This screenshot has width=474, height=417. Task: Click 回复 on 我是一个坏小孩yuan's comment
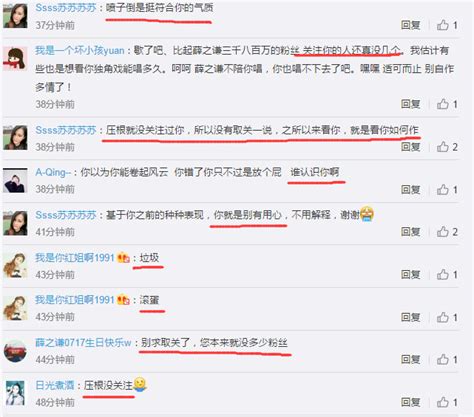pyautogui.click(x=410, y=104)
